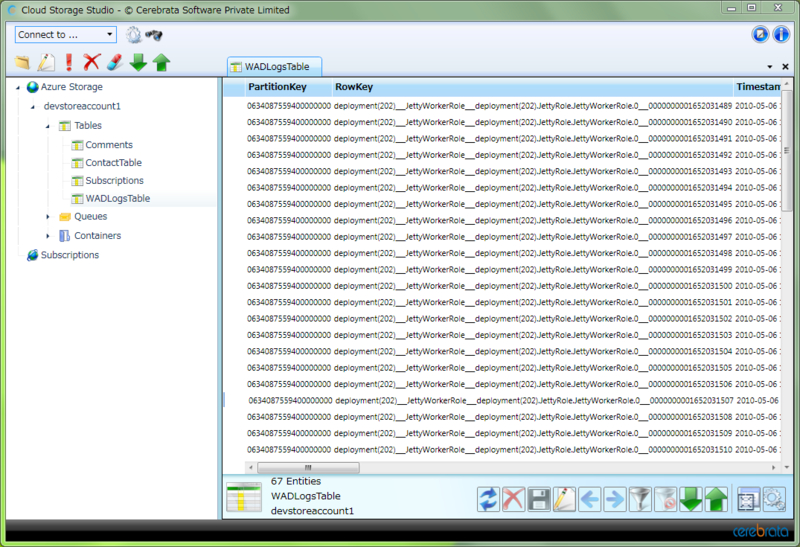Screen dimensions: 800x547
Task: Go to next page with blue right arrow
Action: coord(615,499)
